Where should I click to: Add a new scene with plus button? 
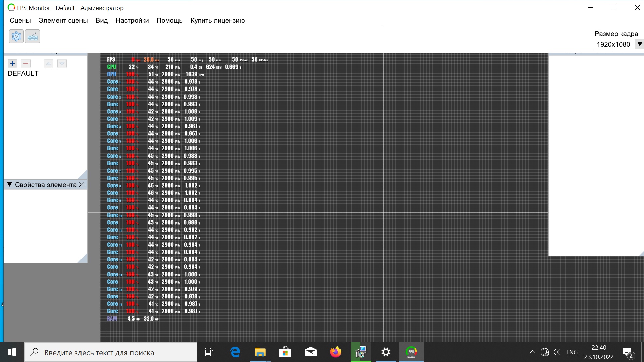(12, 63)
